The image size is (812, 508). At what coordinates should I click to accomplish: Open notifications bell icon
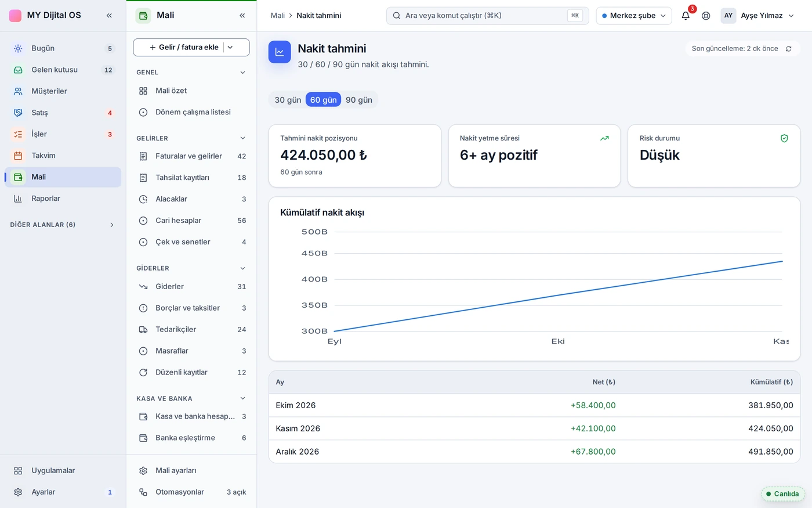click(x=686, y=16)
